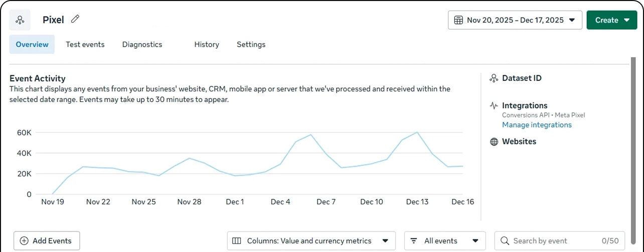
Task: Switch to the Test events tab
Action: 85,44
